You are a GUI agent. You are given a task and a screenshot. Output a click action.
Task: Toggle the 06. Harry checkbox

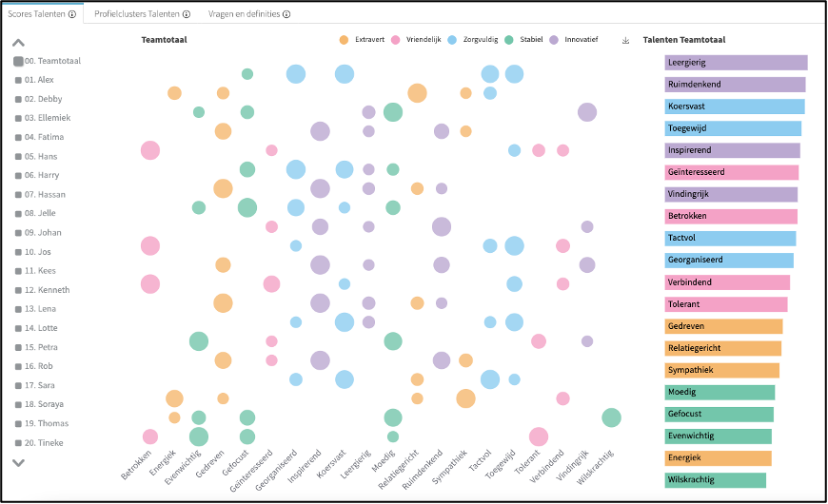coord(18,175)
